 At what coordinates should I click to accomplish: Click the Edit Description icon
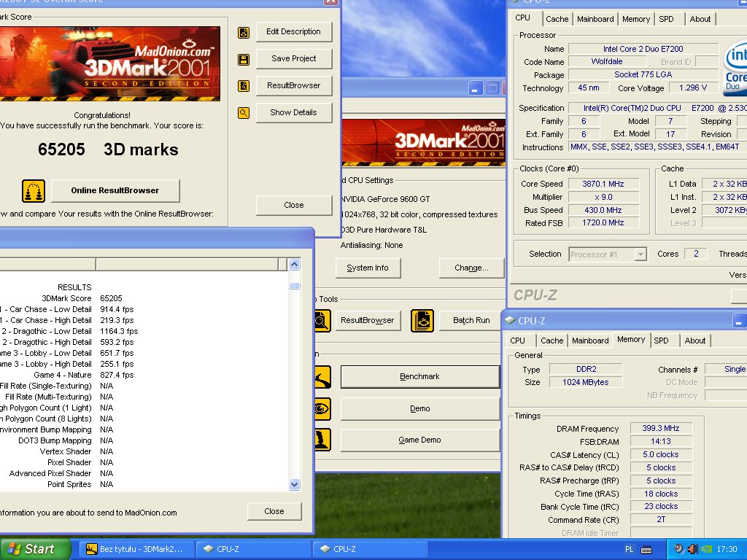(x=244, y=32)
